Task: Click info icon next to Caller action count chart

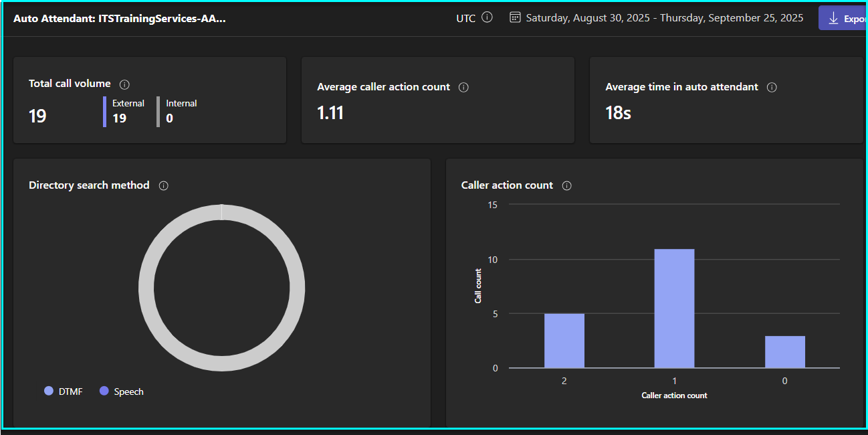Action: click(x=567, y=185)
